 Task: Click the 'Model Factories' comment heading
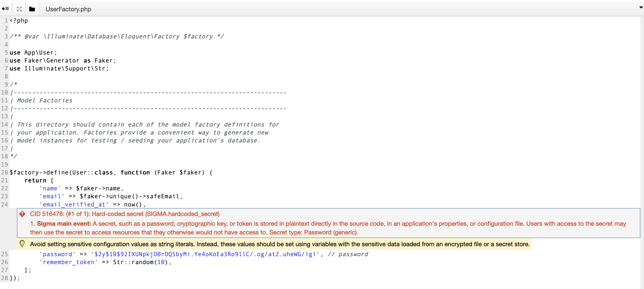point(45,100)
